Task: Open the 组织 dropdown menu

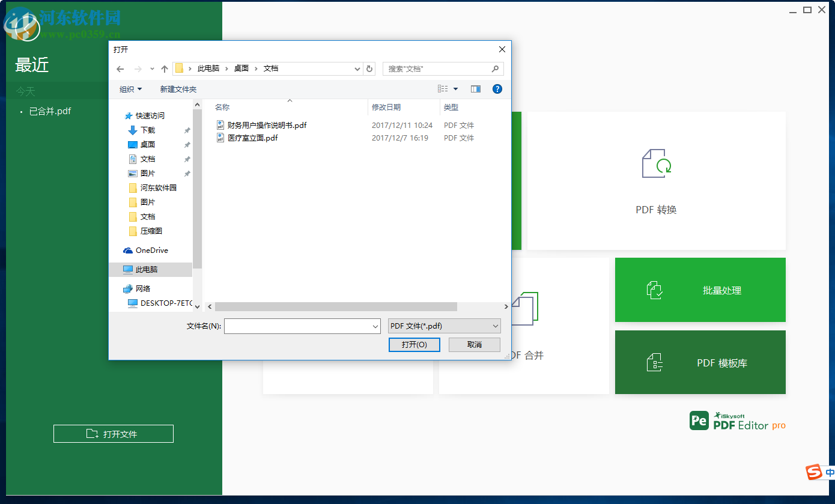Action: click(130, 88)
